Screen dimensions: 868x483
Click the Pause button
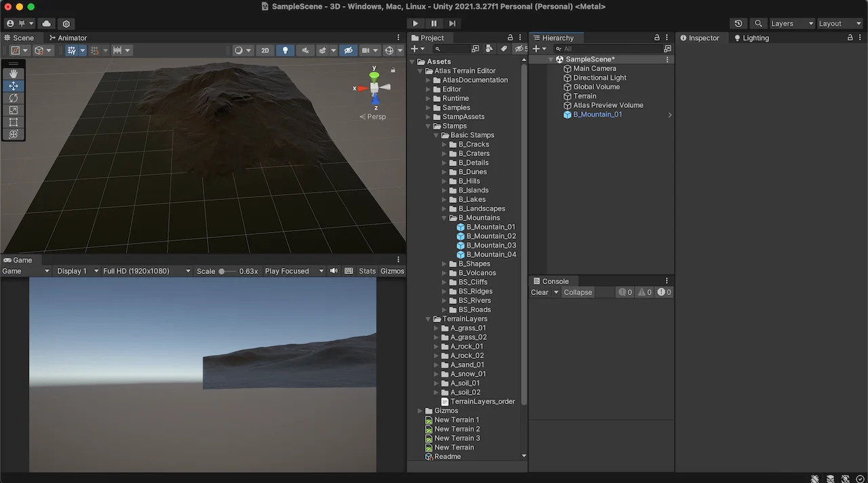coord(434,24)
